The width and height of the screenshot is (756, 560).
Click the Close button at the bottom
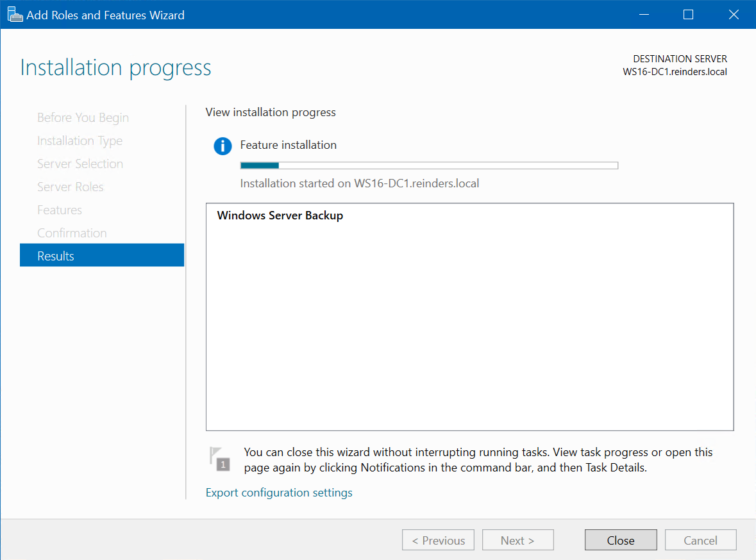pos(621,539)
